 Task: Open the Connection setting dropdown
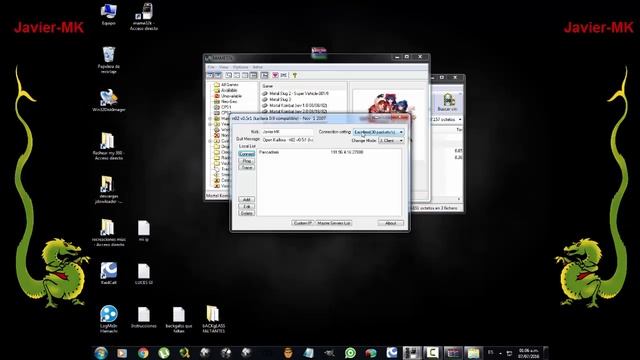pos(379,132)
